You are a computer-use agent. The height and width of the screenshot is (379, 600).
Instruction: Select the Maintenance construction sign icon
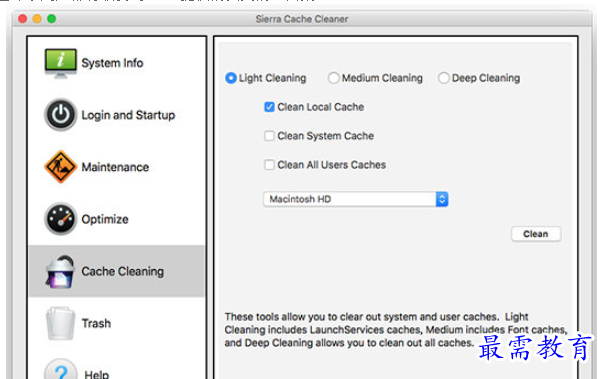(x=60, y=167)
